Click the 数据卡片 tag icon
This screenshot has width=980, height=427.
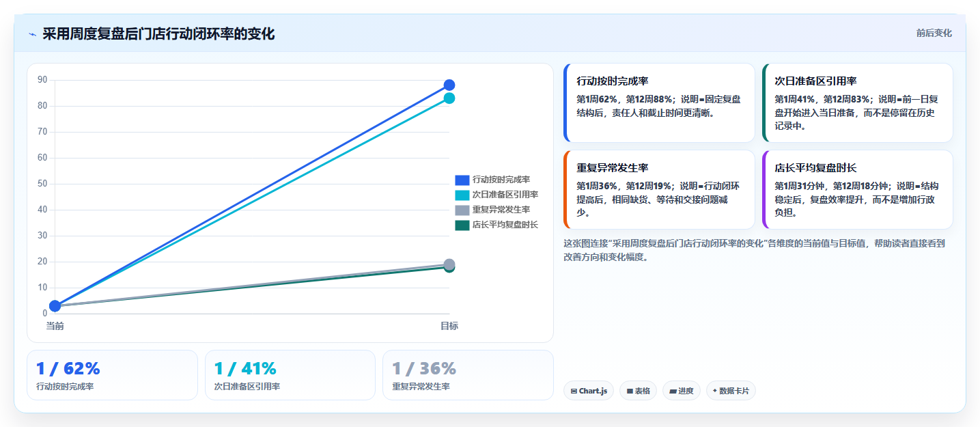715,391
